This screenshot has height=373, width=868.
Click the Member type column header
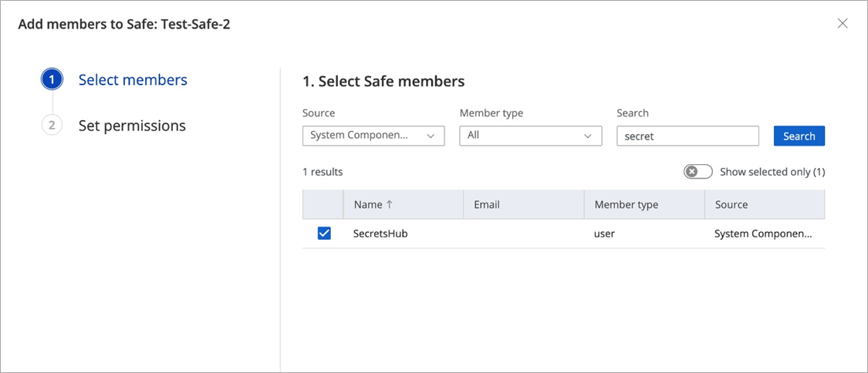click(626, 204)
